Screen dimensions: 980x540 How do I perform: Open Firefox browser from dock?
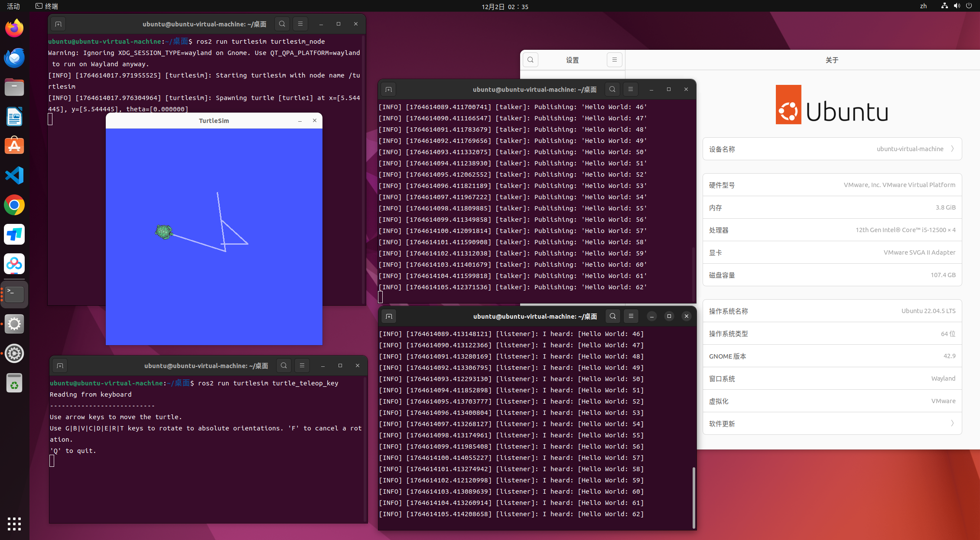[x=14, y=28]
